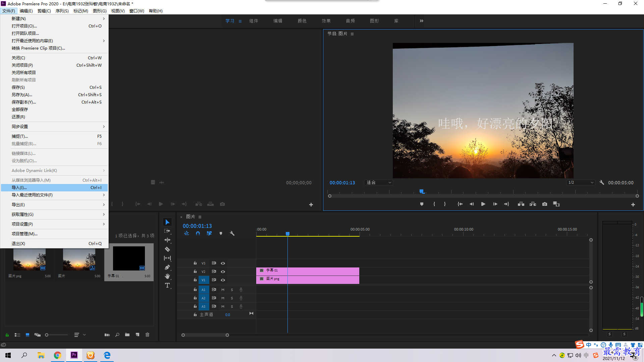This screenshot has width=644, height=362.
Task: Choose 另存为(A)... from File menu
Action: (x=54, y=95)
